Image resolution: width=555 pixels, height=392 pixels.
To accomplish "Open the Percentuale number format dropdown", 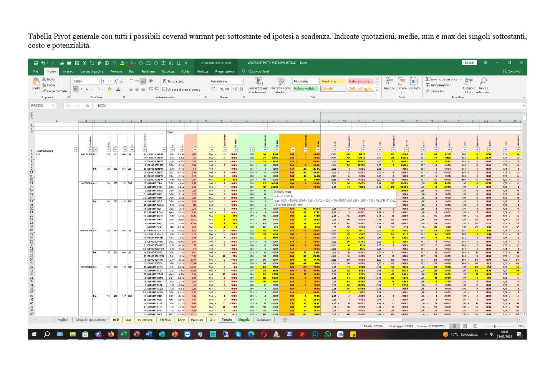I will click(242, 81).
